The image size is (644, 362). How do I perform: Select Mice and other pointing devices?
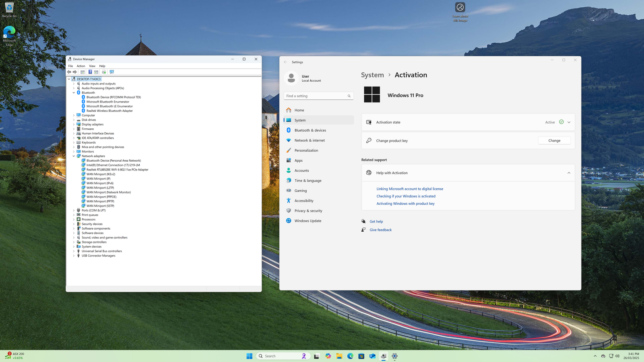pyautogui.click(x=103, y=147)
